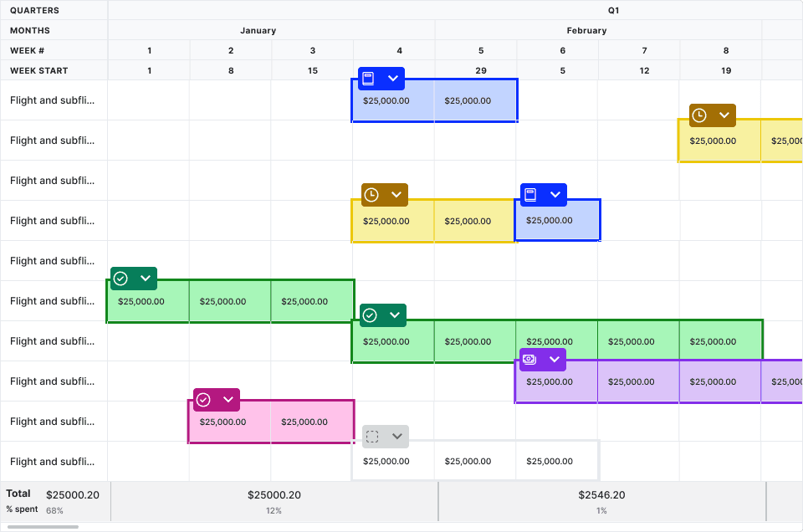Screen dimensions: 803x532
Task: Click the week 5 $25,000.00 cell in the yellow bar
Action: tap(475, 221)
